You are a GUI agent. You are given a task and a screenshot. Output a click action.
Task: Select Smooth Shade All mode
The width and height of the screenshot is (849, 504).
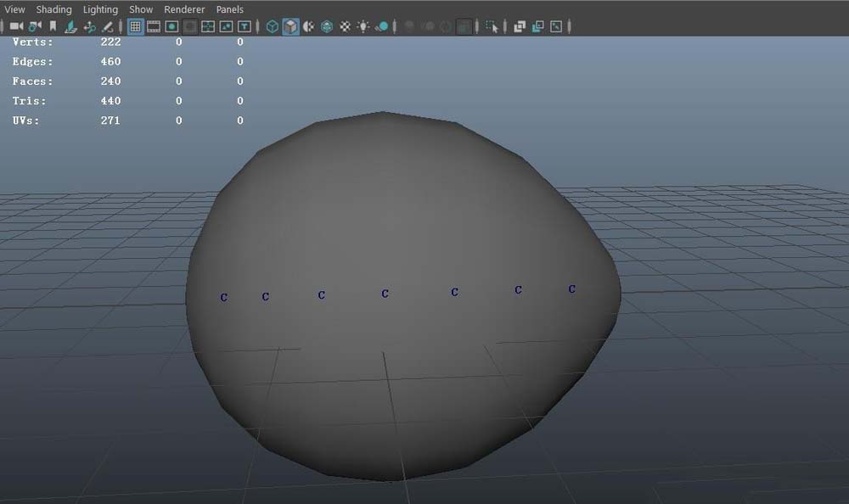(290, 26)
